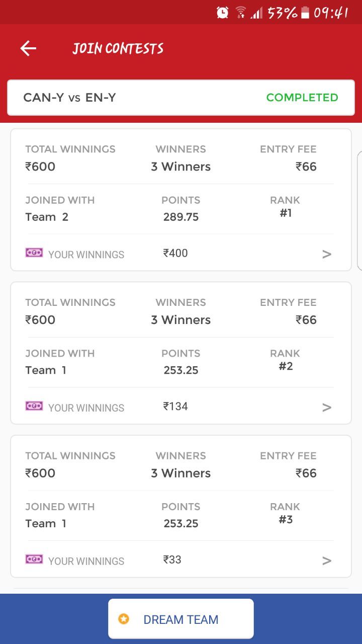
Task: Tap the battery icon in status bar
Action: pyautogui.click(x=305, y=13)
